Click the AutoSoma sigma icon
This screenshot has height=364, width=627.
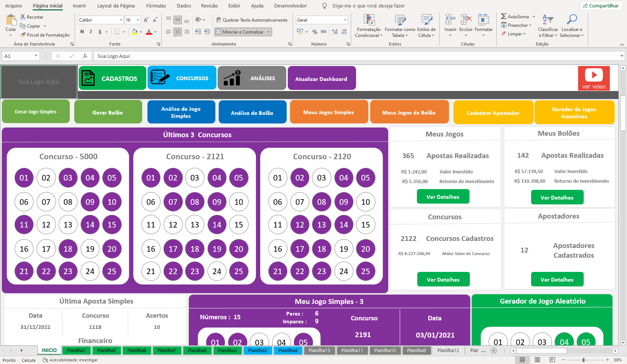pyautogui.click(x=503, y=16)
